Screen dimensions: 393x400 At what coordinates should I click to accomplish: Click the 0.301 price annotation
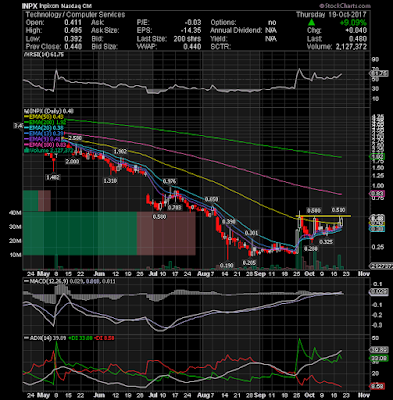click(x=251, y=233)
